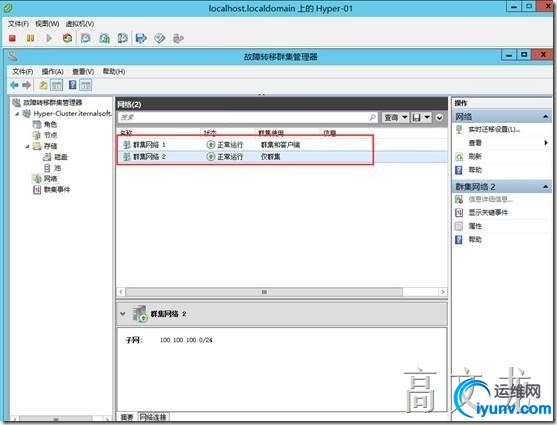The width and height of the screenshot is (557, 425).
Task: Power off the VM with red stop icon
Action: tap(12, 38)
